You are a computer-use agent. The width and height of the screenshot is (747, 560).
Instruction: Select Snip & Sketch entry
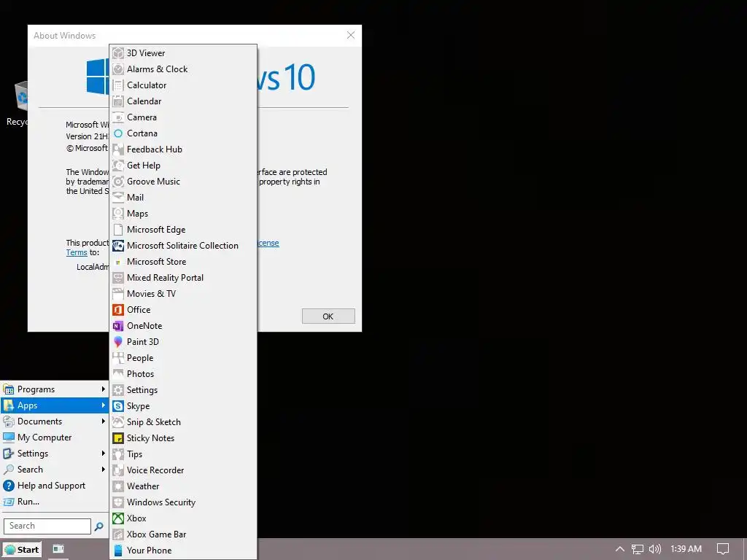point(183,422)
